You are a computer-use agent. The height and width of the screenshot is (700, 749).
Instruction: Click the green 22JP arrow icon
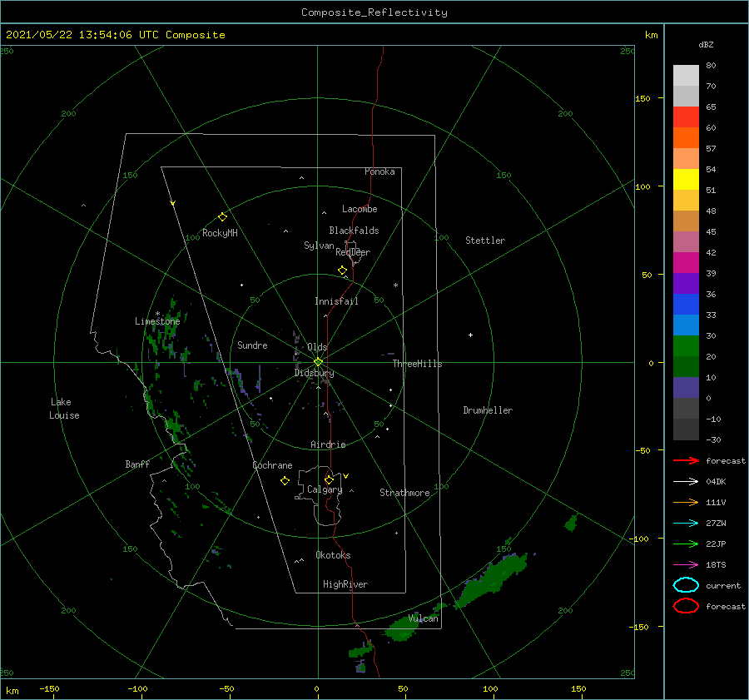pyautogui.click(x=686, y=544)
